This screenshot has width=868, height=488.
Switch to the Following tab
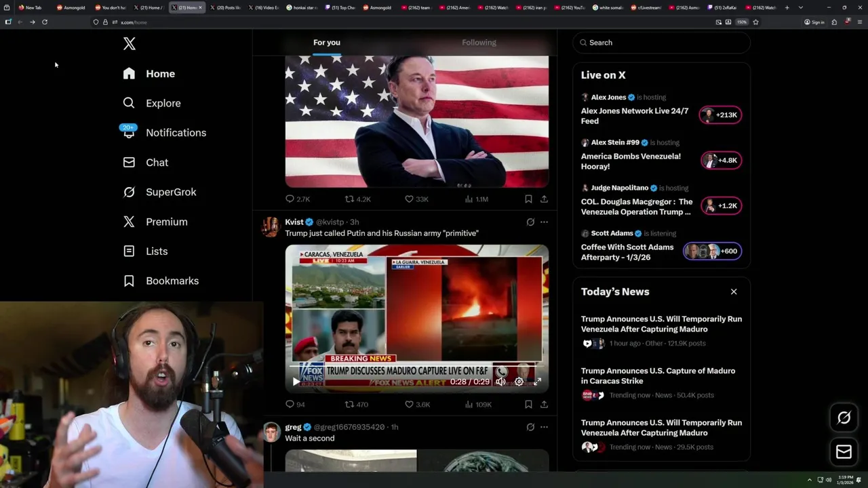click(x=479, y=43)
